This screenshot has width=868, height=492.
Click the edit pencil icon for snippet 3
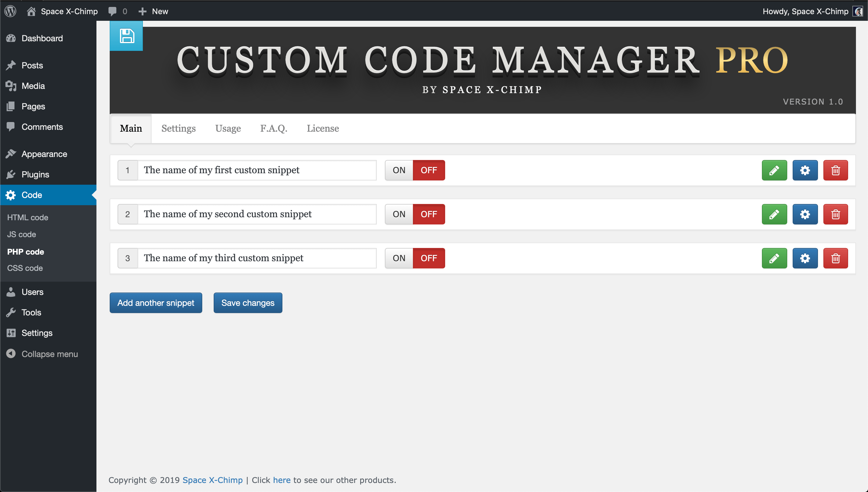coord(774,258)
